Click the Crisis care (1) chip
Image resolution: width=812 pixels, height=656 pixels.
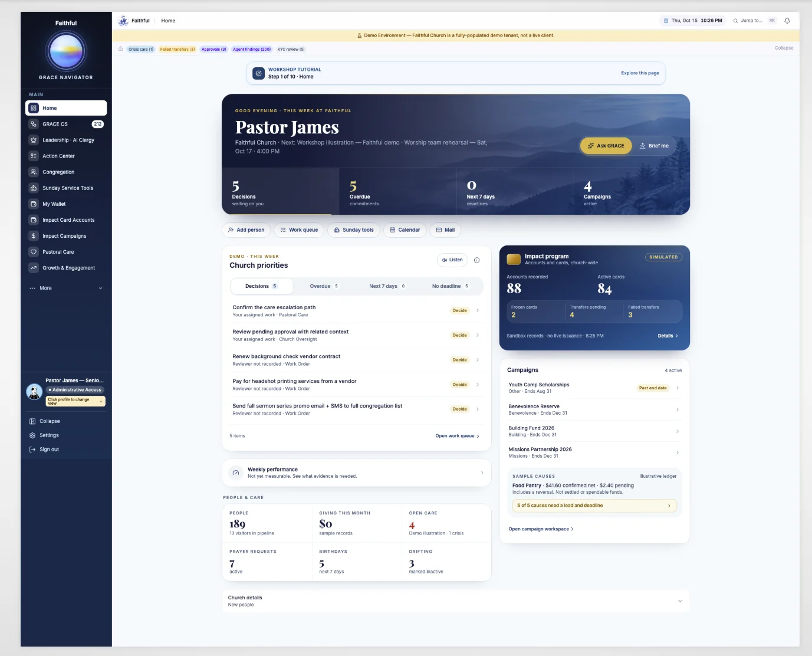[x=141, y=49]
